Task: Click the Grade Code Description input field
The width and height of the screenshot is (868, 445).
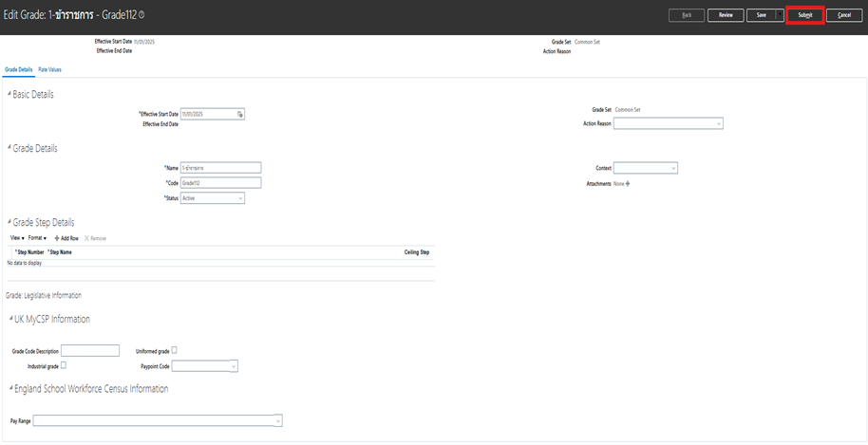Action: (90, 351)
